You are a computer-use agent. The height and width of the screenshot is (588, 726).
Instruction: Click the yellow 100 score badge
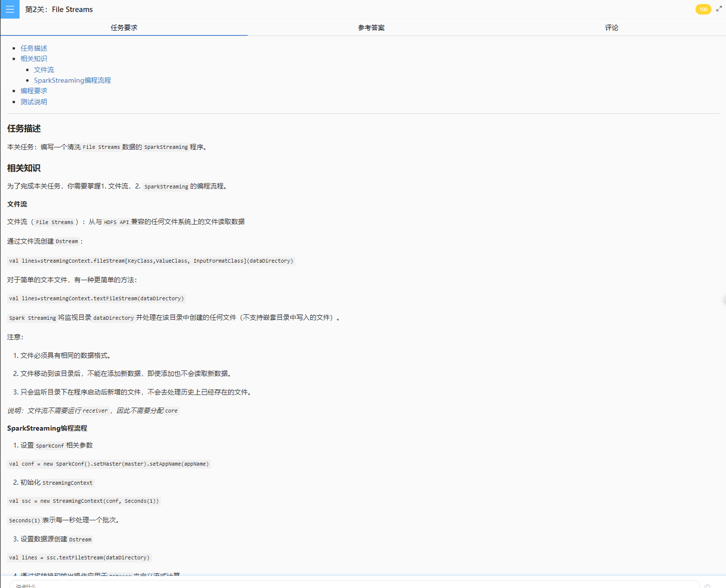point(703,10)
